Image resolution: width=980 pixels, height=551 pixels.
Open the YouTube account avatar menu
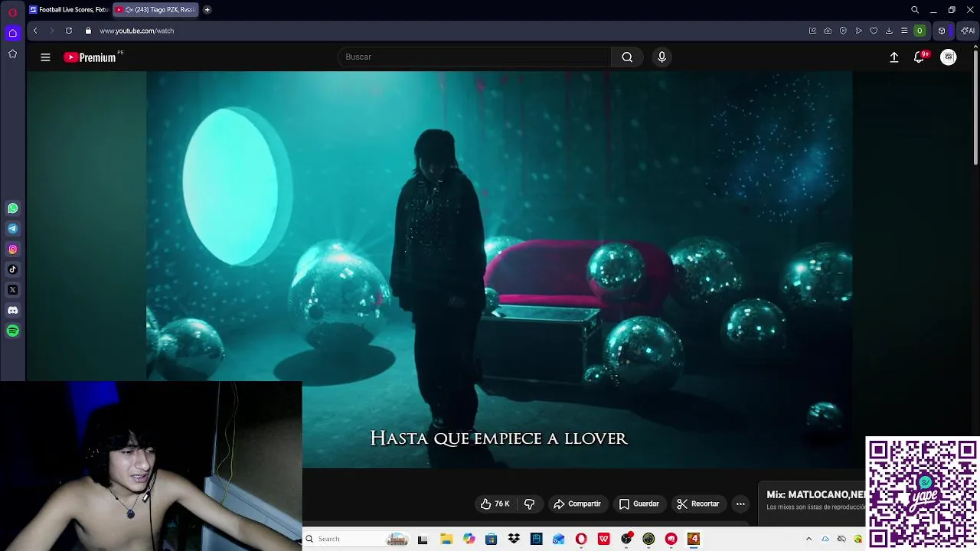[x=949, y=57]
